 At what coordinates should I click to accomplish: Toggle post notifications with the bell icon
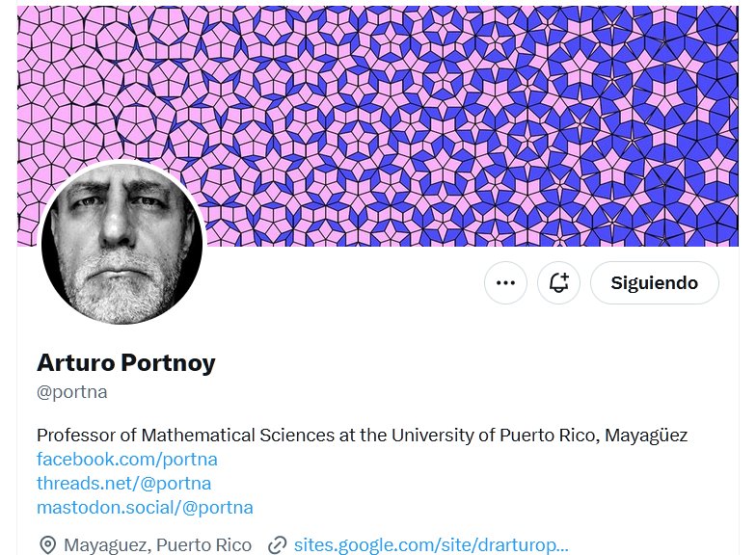tap(558, 283)
